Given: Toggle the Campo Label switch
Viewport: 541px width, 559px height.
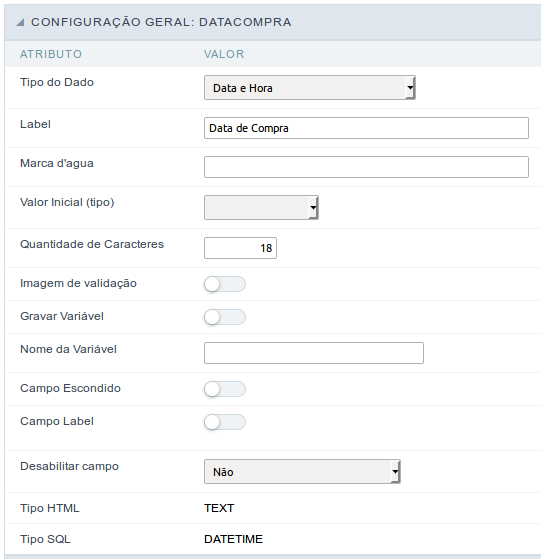Looking at the screenshot, I should pos(225,422).
